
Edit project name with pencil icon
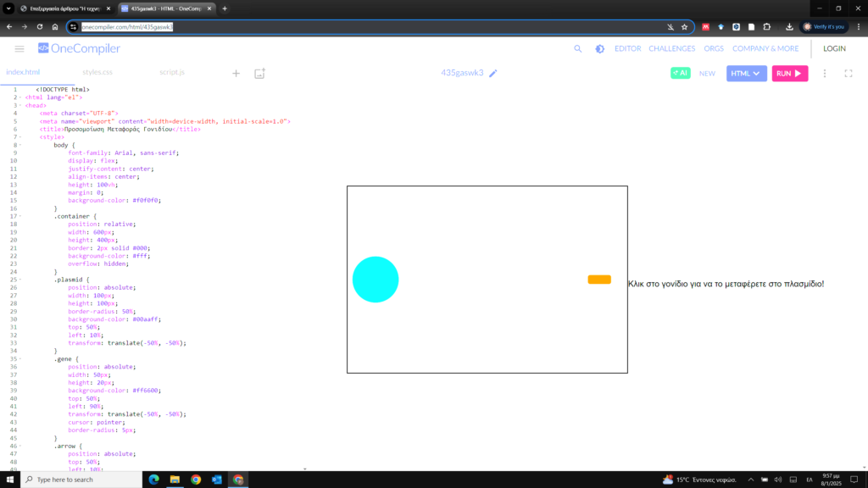pyautogui.click(x=493, y=73)
